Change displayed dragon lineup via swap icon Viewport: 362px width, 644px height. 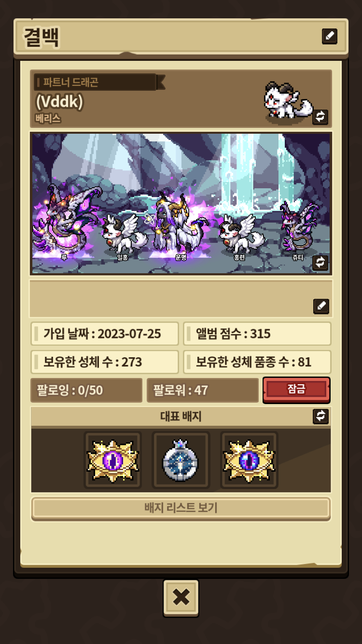(320, 262)
